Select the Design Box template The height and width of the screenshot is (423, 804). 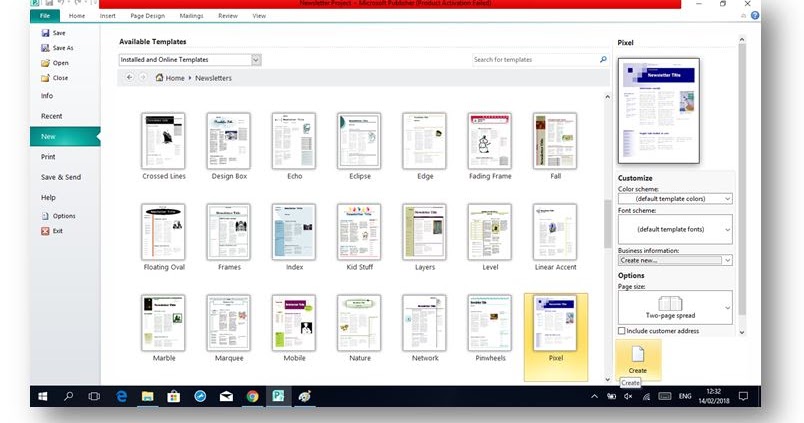click(x=229, y=147)
